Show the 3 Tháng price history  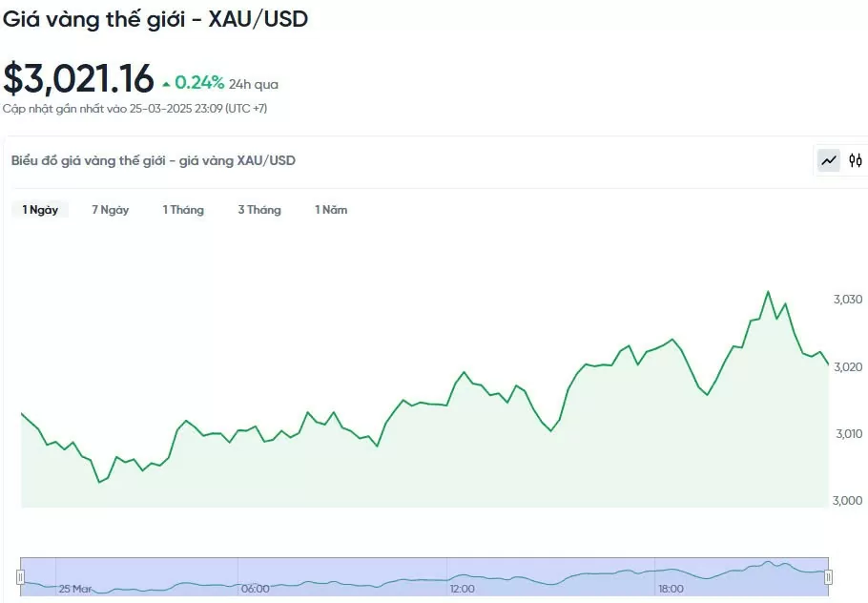tap(259, 210)
